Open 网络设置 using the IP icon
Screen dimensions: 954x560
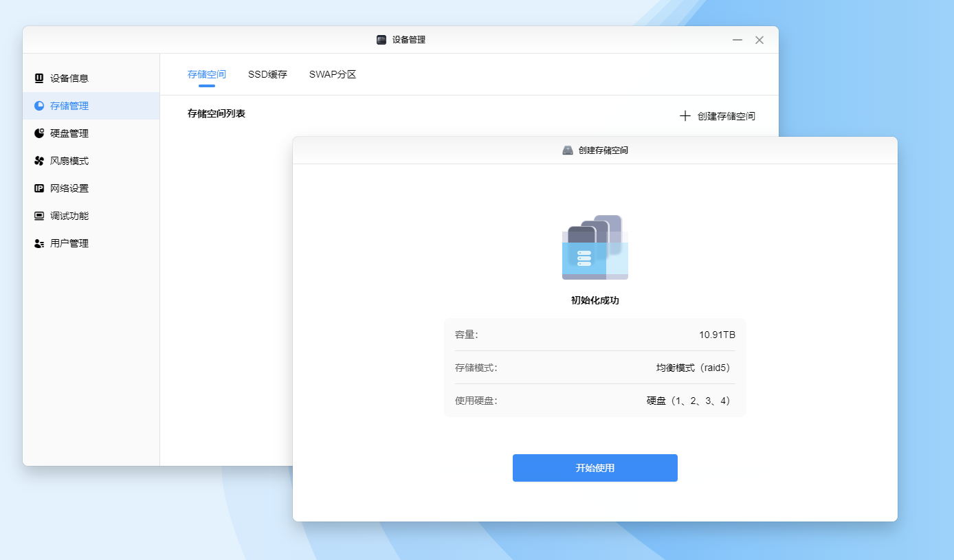click(x=39, y=188)
